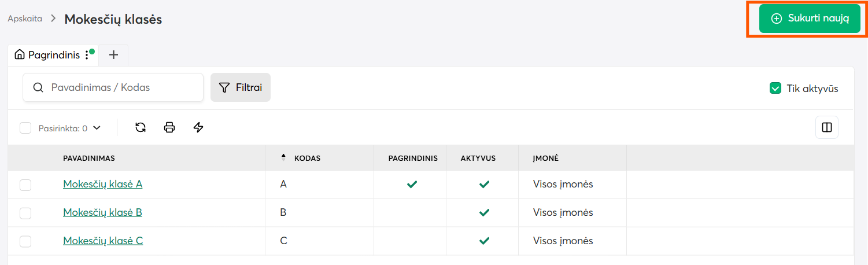Uncheck the Tik aktyvūs checkbox
Image resolution: width=868 pixels, height=265 pixels.
pyautogui.click(x=775, y=89)
